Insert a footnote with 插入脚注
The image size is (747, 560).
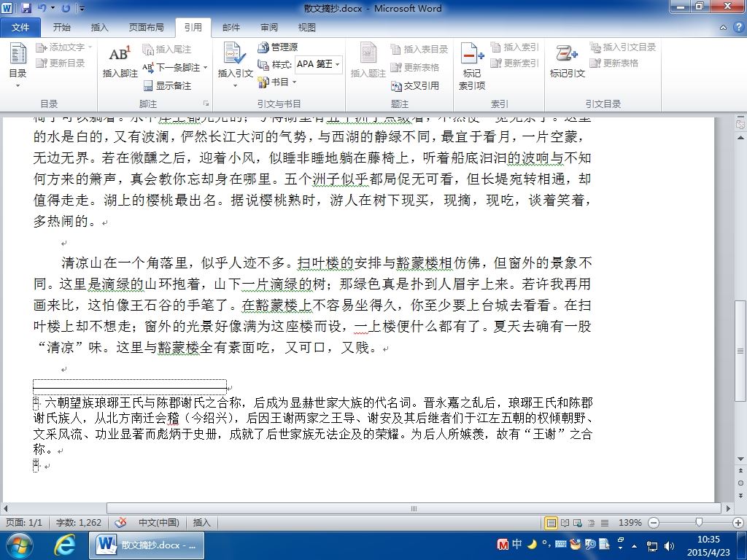point(120,62)
